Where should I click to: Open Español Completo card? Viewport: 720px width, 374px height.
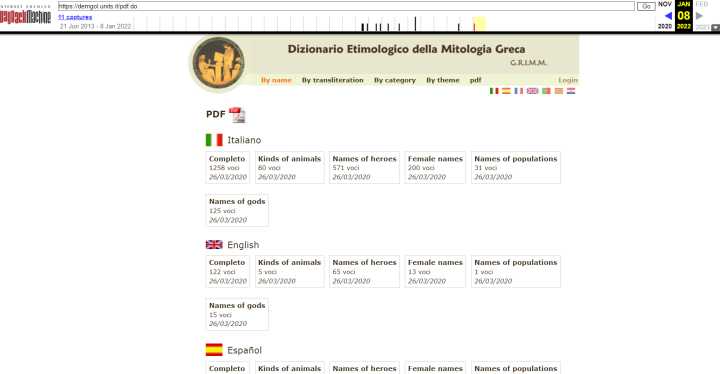(227, 368)
